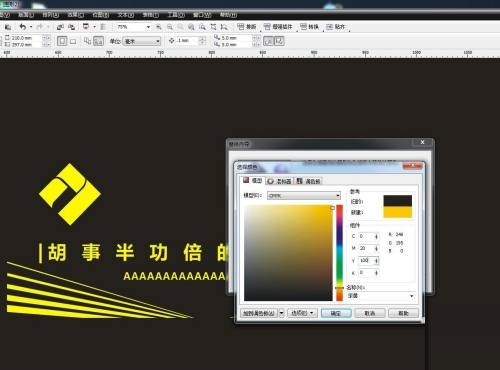500x370 pixels.
Task: Select the yellow diamond logo on the canvas
Action: 70,194
